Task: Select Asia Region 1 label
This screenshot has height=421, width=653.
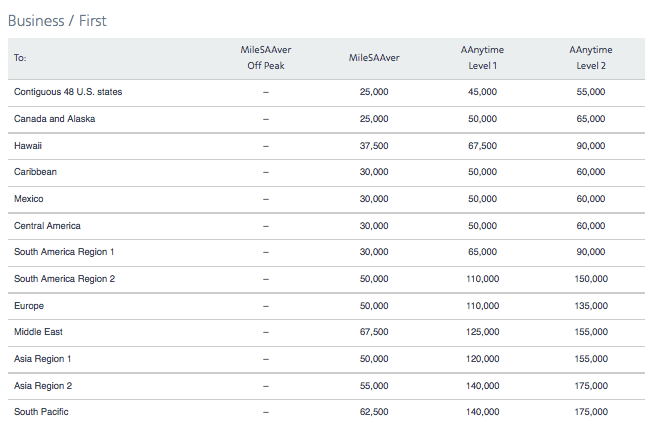Action: coord(42,359)
